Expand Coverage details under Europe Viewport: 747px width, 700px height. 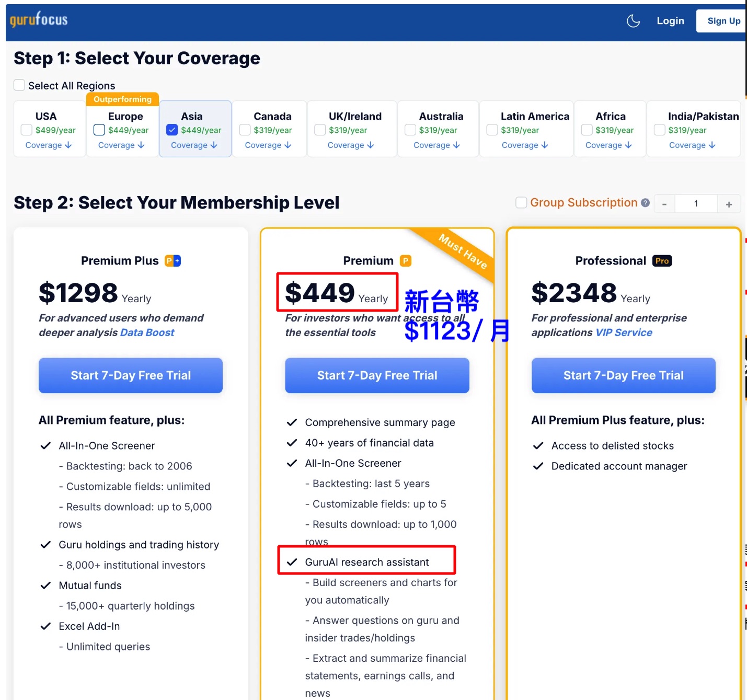click(x=121, y=145)
